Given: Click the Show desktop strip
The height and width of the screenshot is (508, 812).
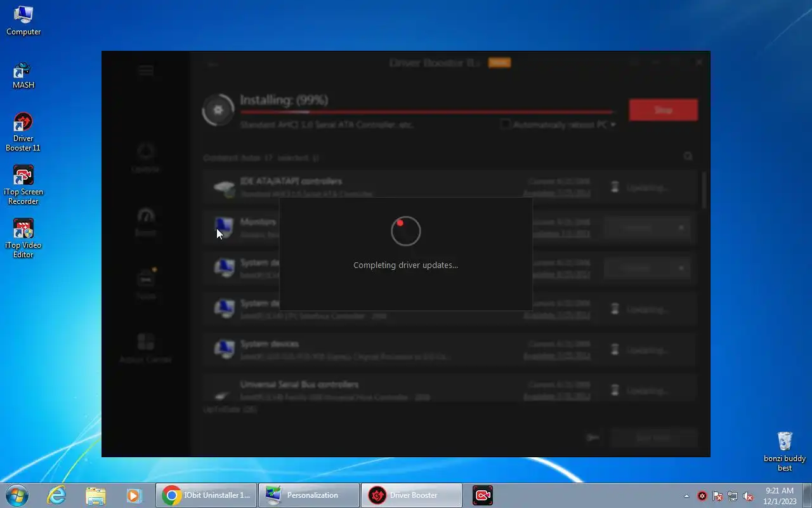Looking at the screenshot, I should click(x=807, y=495).
